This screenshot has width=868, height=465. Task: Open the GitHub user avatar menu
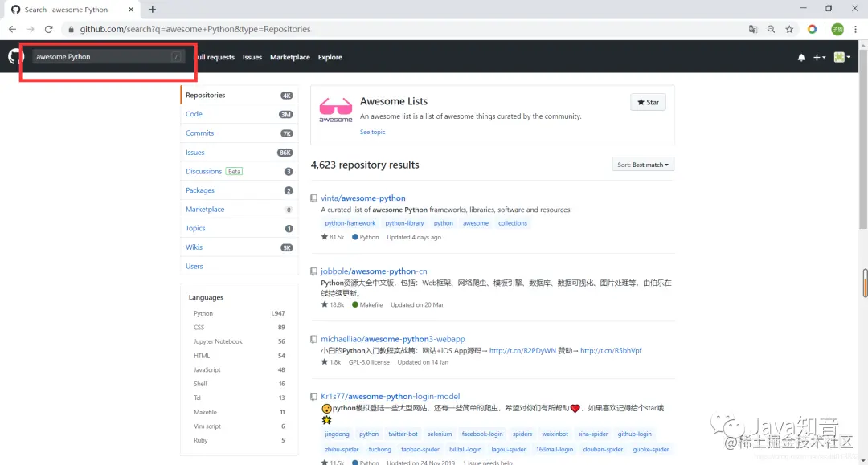(x=841, y=57)
